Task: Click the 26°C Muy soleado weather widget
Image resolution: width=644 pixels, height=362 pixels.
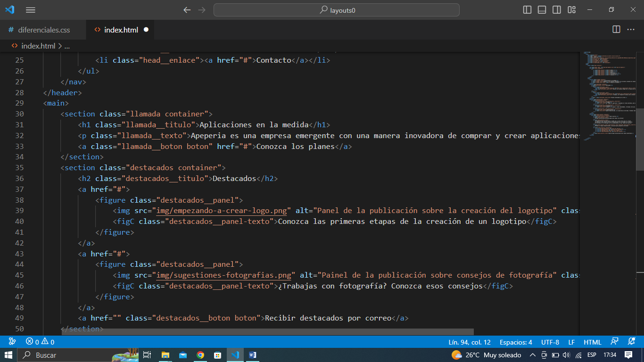Action: pos(486,355)
